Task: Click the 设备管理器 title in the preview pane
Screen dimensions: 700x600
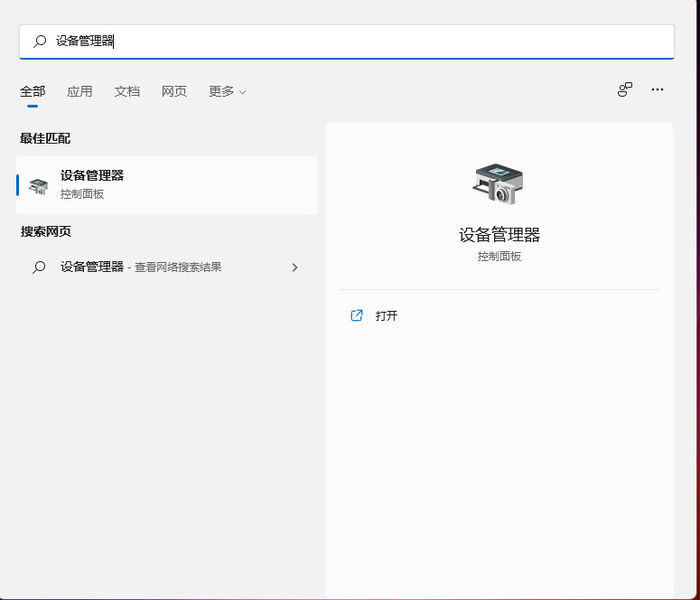Action: coord(499,235)
